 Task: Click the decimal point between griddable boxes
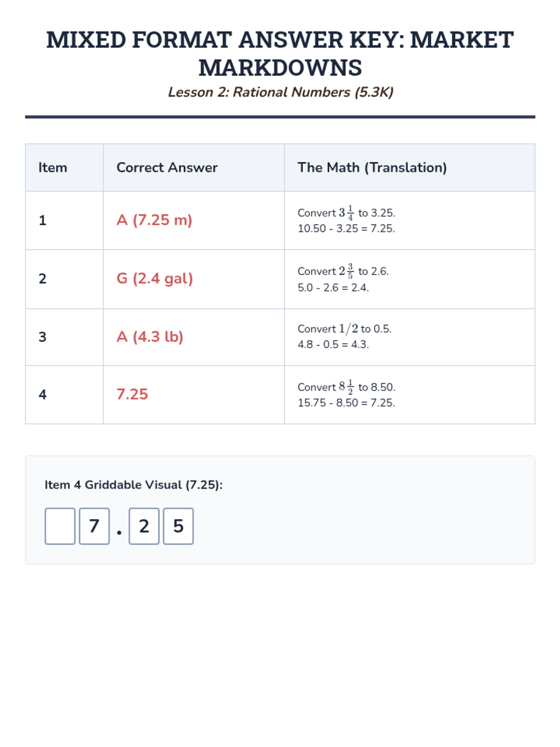[119, 532]
